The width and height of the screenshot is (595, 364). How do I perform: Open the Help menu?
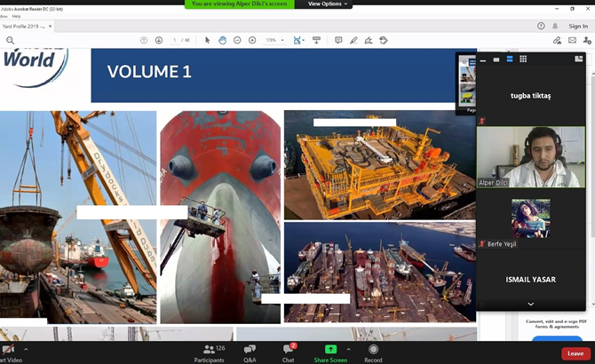(17, 16)
